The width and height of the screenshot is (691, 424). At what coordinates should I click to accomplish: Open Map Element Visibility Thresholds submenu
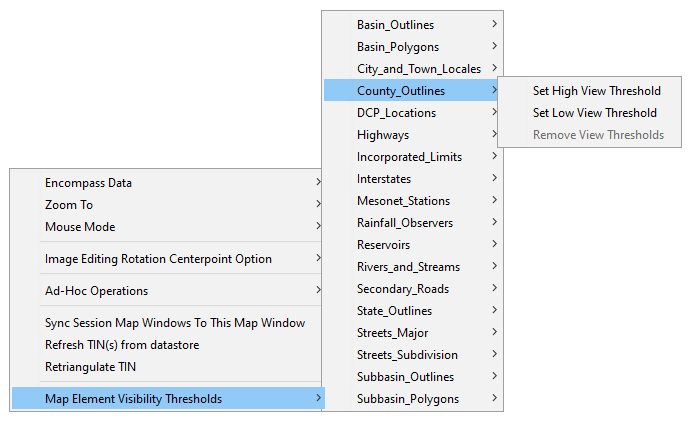(x=133, y=399)
